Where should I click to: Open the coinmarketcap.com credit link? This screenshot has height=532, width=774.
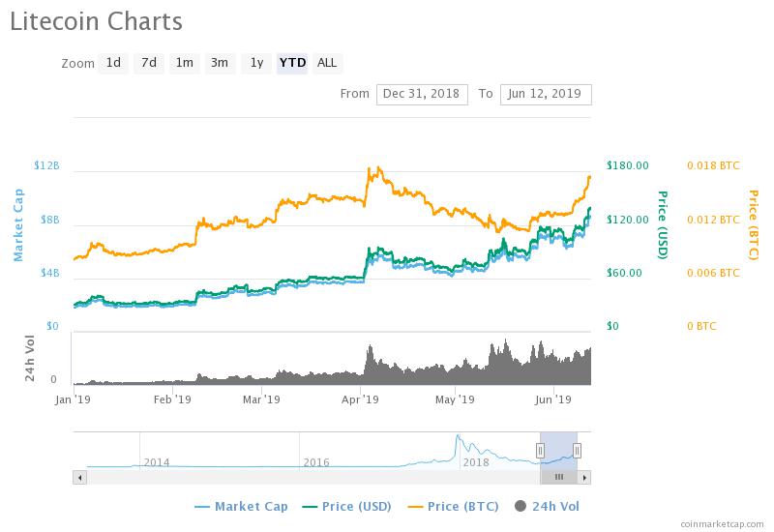722,524
